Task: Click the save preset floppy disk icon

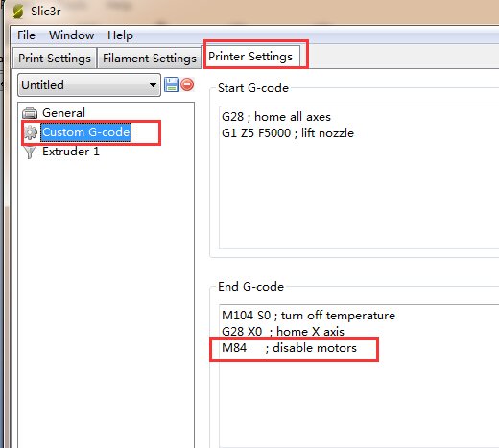Action: pyautogui.click(x=172, y=84)
